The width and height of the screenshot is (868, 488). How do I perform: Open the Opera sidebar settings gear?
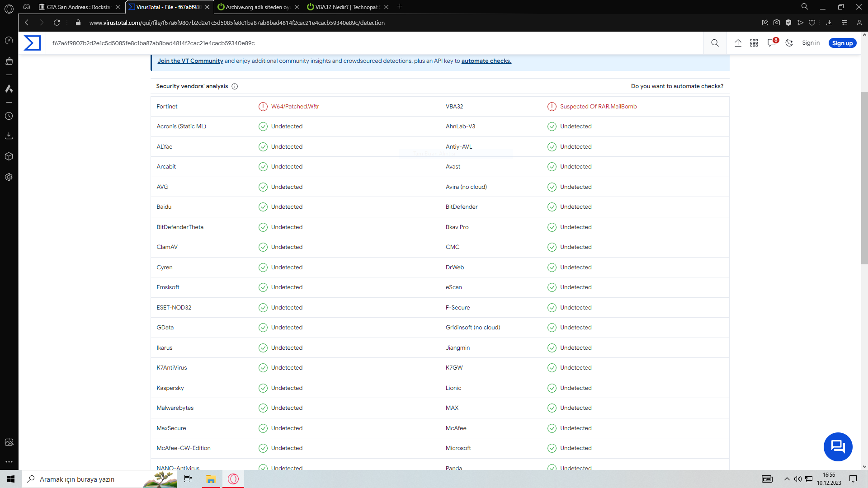pos(9,177)
